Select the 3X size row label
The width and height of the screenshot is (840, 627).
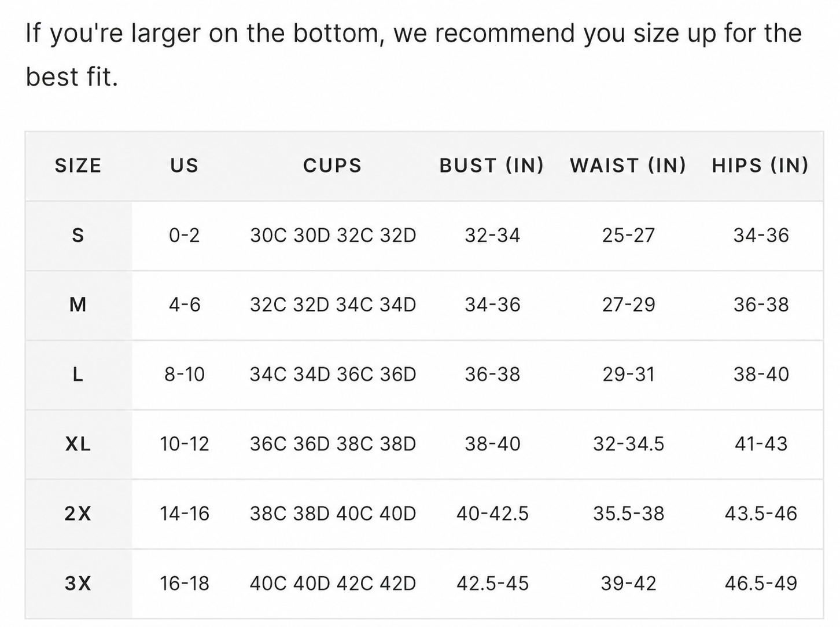(78, 583)
